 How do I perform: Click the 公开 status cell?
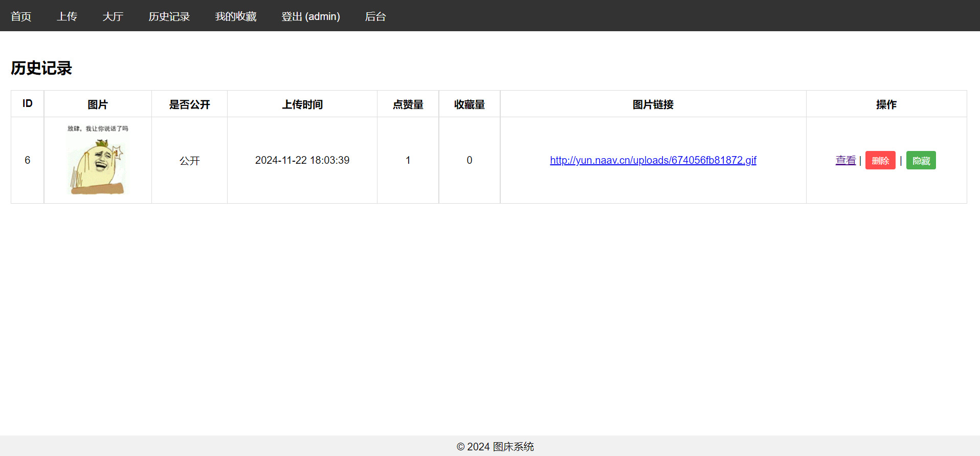click(189, 161)
